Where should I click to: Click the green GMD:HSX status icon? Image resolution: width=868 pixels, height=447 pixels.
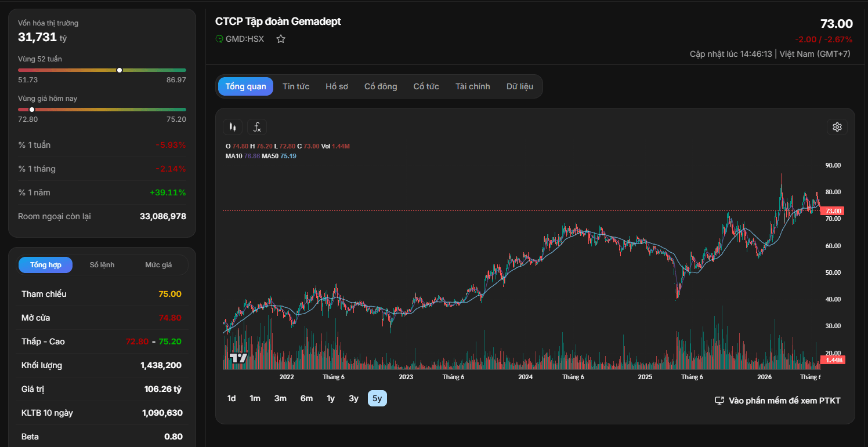[x=219, y=39]
